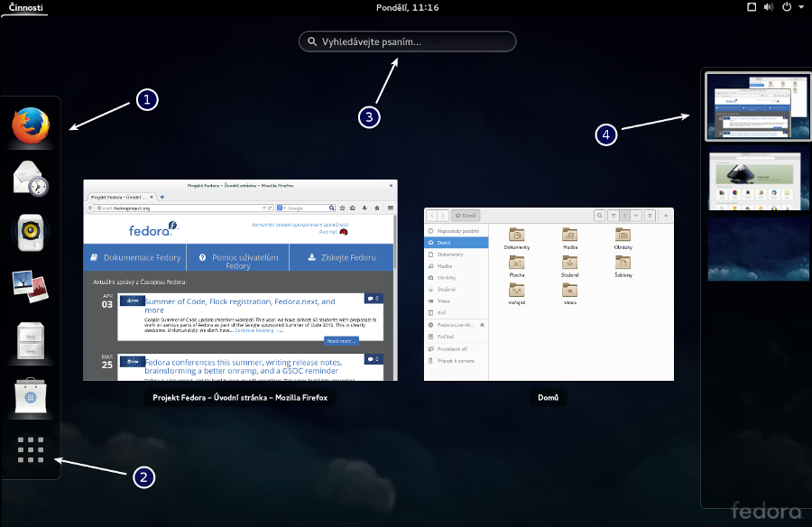Click the Vyhledávejte psaním search field
The height and width of the screenshot is (527, 812).
(408, 42)
